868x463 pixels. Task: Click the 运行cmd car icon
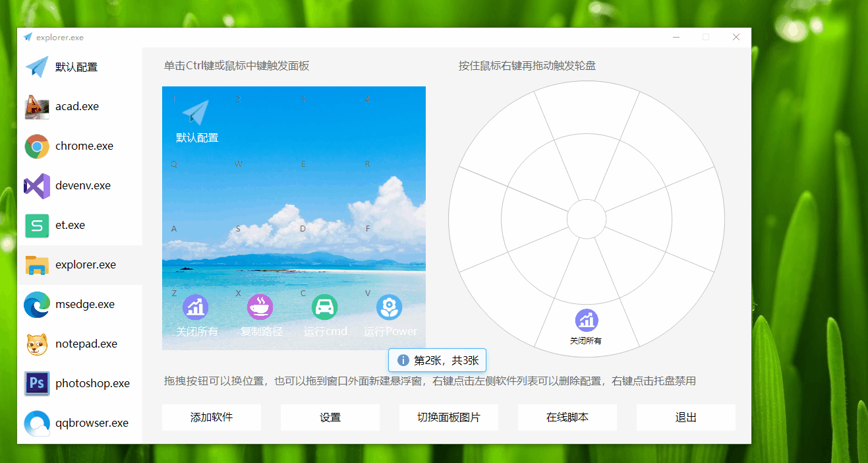[324, 307]
